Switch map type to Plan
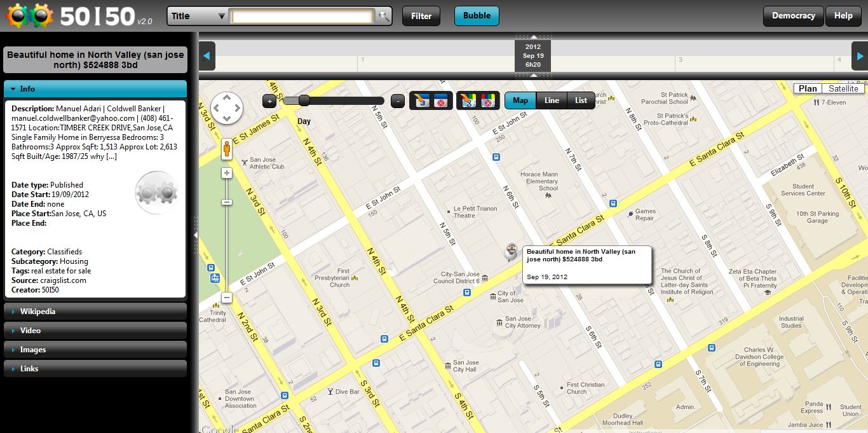This screenshot has height=433, width=868. pyautogui.click(x=808, y=88)
